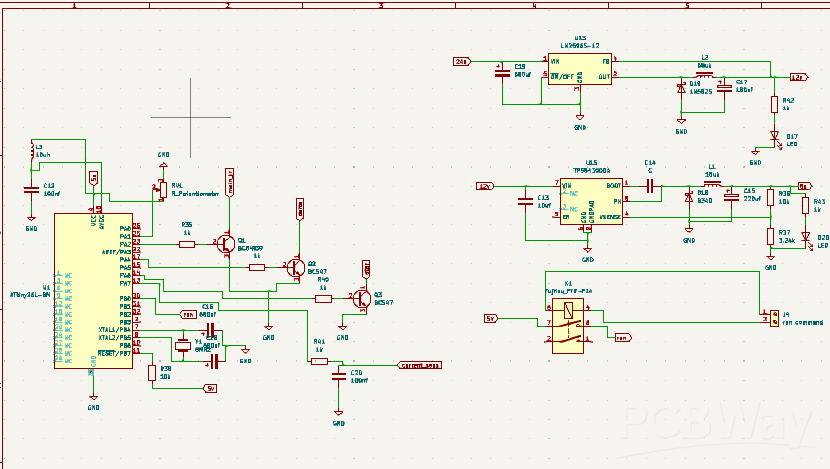Click the fan label at the relay output
This screenshot has height=469, width=830.
coord(622,338)
